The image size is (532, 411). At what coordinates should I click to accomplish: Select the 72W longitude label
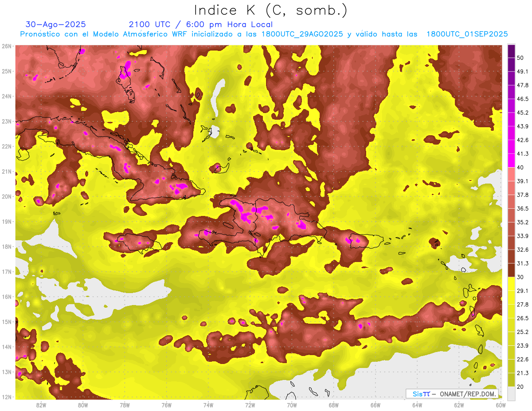(250, 405)
